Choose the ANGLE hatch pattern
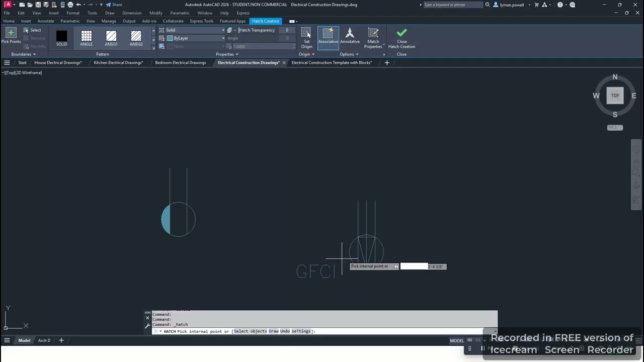 pyautogui.click(x=87, y=38)
